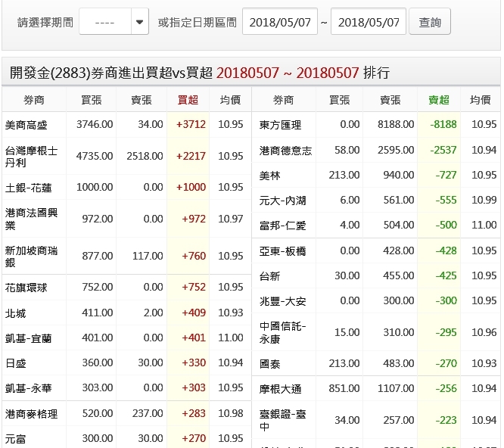Select broker 日盛
The image size is (504, 448).
click(x=15, y=362)
